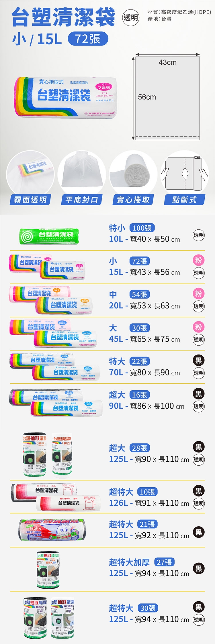Click the 透明 circle in the 126L row
215x644 pixels.
pyautogui.click(x=199, y=503)
